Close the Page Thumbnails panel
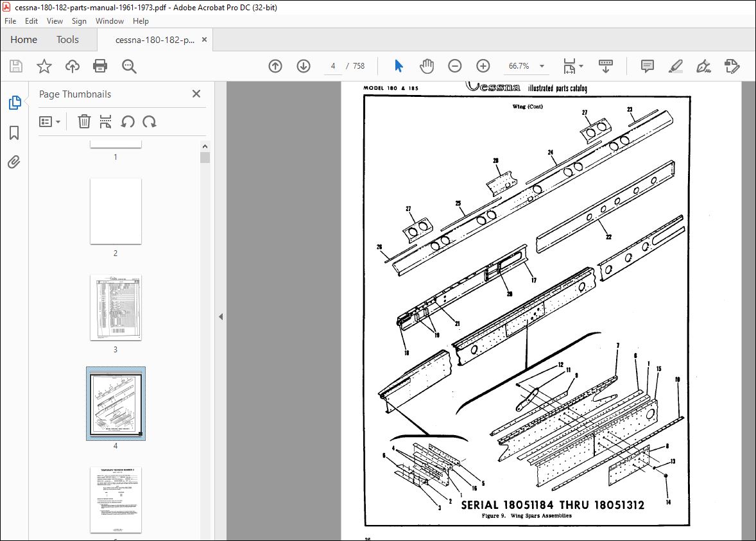This screenshot has width=756, height=541. [196, 94]
